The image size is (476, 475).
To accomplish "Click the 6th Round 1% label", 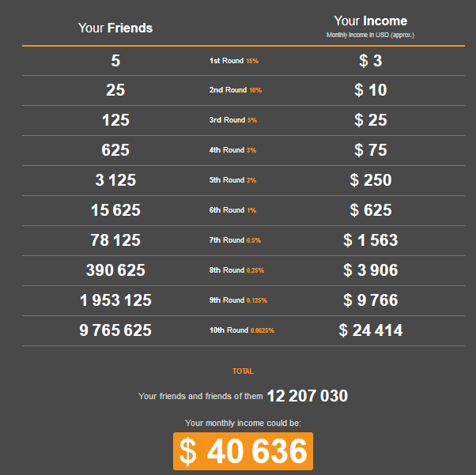I will coord(232,210).
